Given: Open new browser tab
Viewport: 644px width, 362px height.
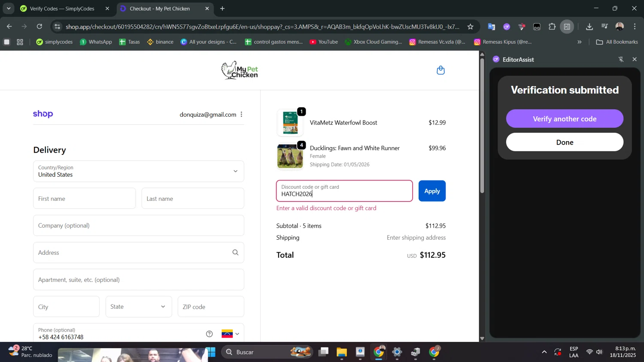Looking at the screenshot, I should pos(222,9).
